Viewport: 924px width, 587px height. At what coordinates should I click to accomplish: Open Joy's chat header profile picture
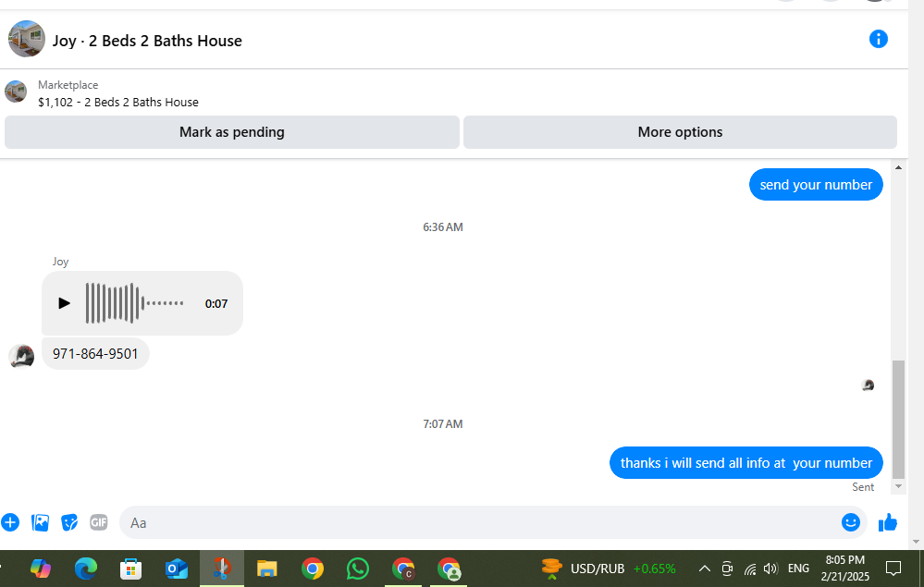(x=27, y=39)
